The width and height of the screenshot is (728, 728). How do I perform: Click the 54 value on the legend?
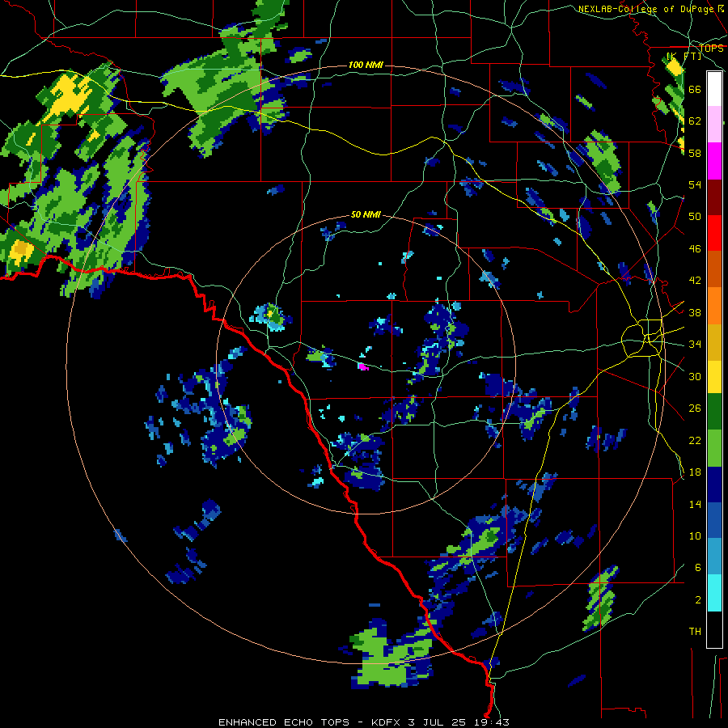(695, 184)
